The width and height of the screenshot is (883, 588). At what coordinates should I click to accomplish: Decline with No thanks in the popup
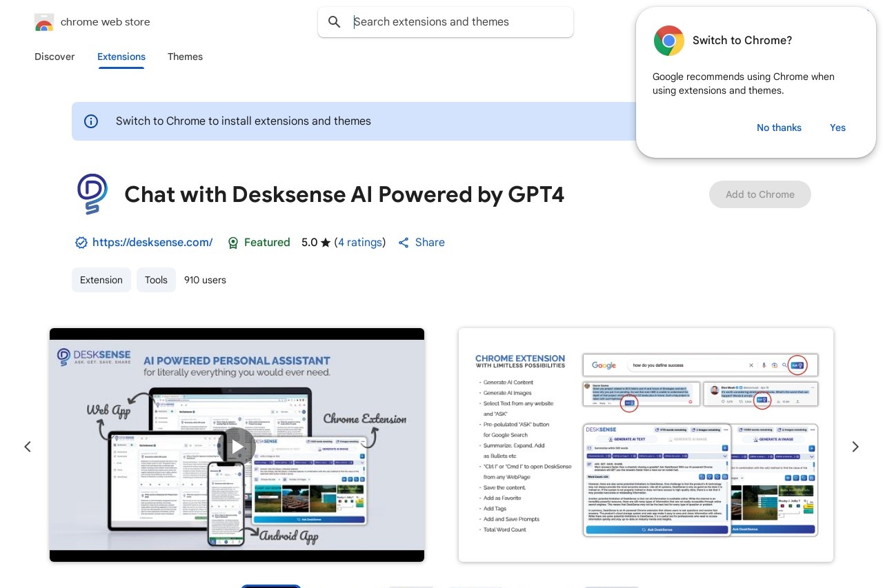pos(779,128)
